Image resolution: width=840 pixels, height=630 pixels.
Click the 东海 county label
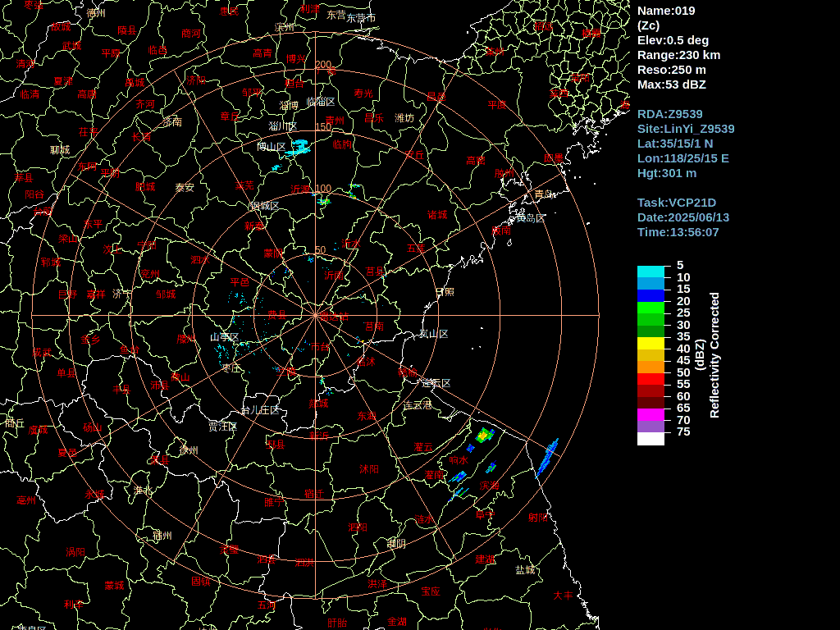(x=367, y=416)
